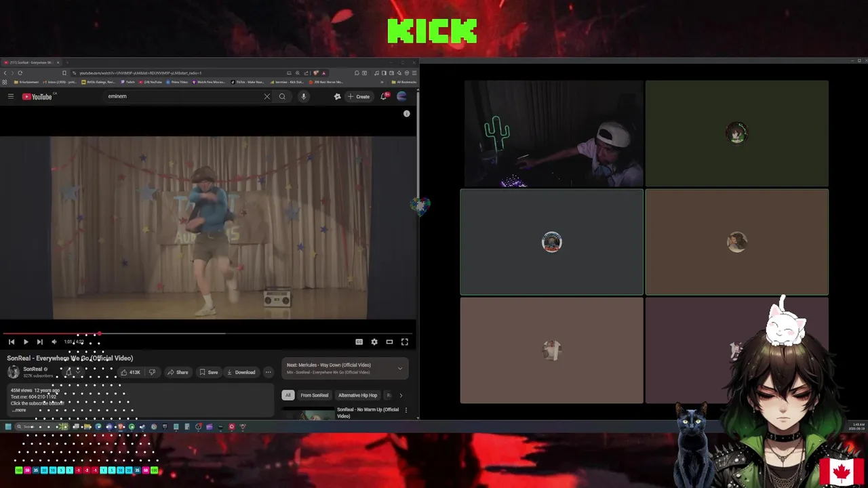Enter fullscreen in the video player
The image size is (868, 488).
point(405,342)
